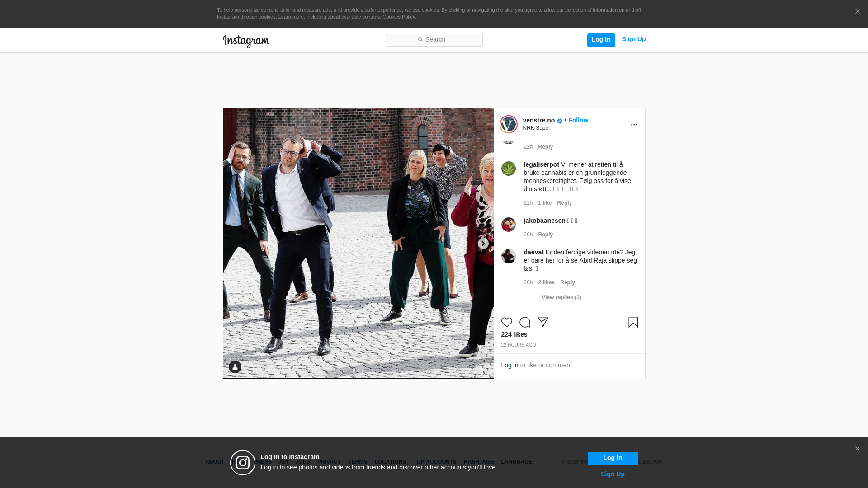Open the TERMS footer link

click(x=357, y=462)
